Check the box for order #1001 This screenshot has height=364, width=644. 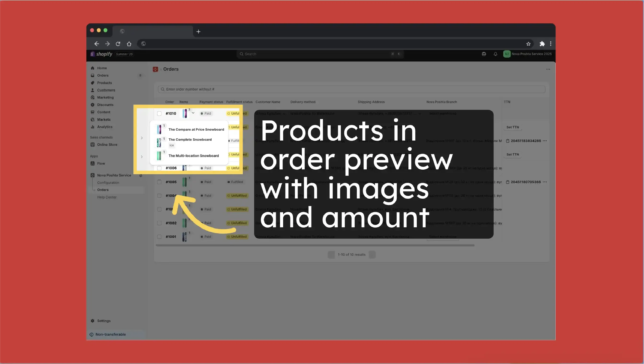point(159,237)
